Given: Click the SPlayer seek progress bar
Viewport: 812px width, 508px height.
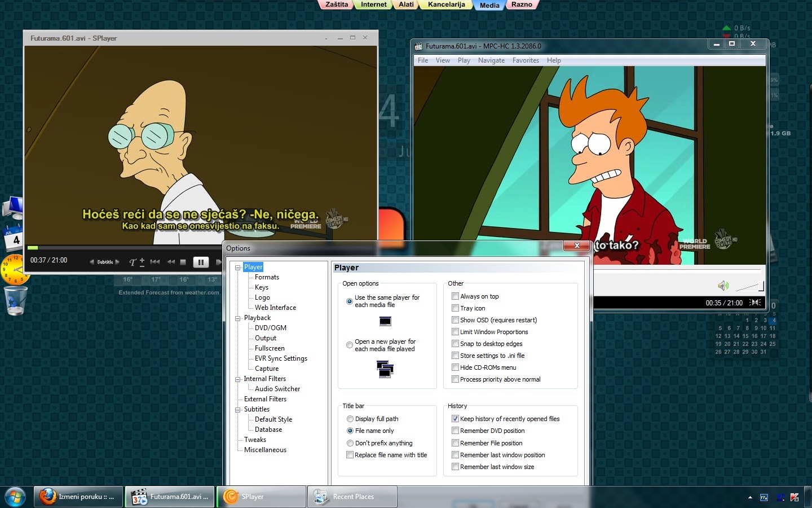Looking at the screenshot, I should tap(126, 248).
